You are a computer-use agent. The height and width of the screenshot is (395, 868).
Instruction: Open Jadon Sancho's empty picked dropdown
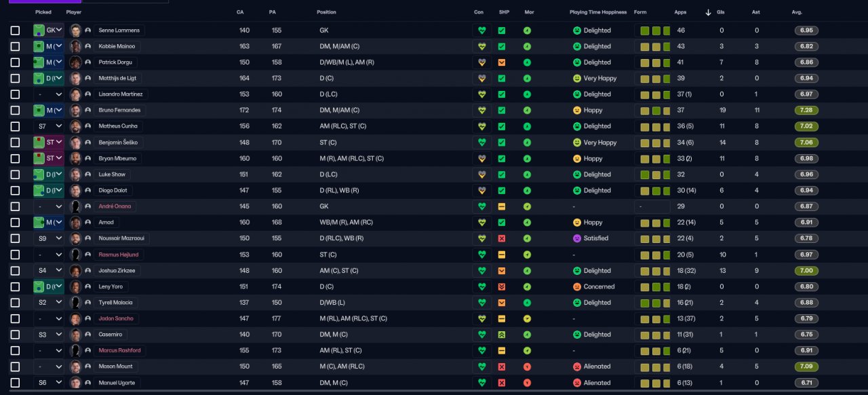tap(49, 318)
